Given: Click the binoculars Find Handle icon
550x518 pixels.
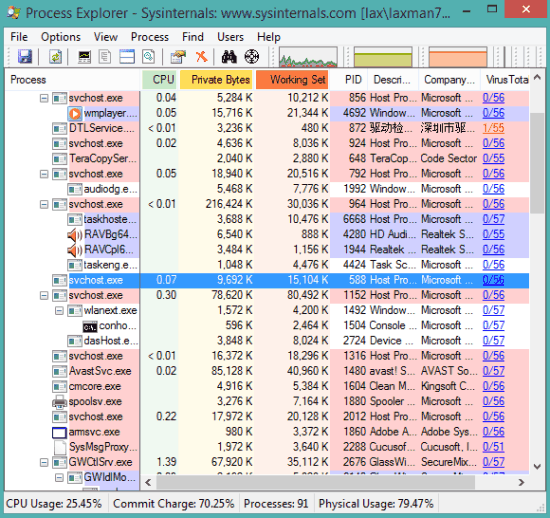Looking at the screenshot, I should (229, 56).
